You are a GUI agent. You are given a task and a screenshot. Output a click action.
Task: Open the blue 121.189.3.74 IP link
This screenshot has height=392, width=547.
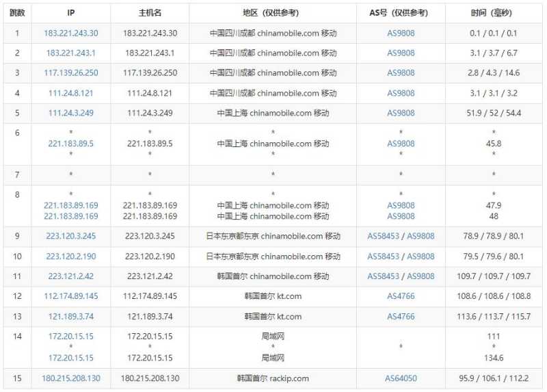pyautogui.click(x=71, y=316)
